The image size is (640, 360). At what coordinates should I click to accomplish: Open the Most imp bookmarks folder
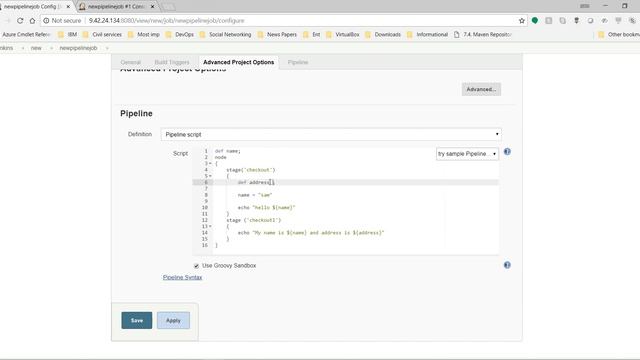pos(144,35)
